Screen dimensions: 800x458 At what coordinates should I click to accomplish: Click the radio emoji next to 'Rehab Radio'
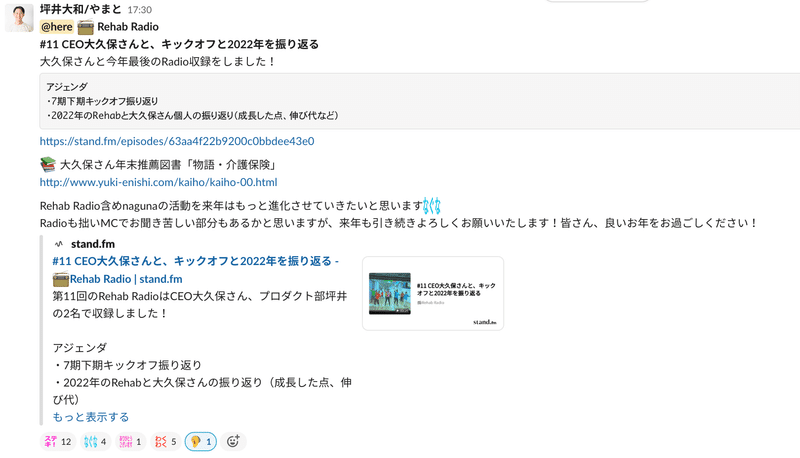86,27
